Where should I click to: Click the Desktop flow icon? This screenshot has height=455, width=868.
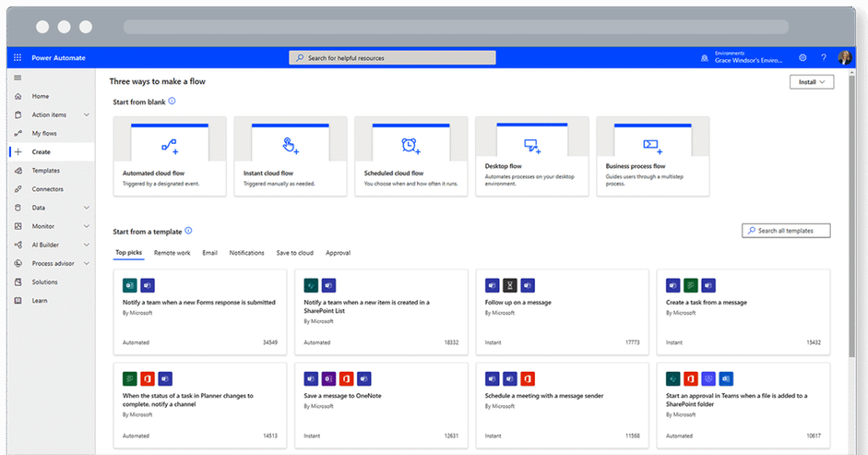(532, 146)
